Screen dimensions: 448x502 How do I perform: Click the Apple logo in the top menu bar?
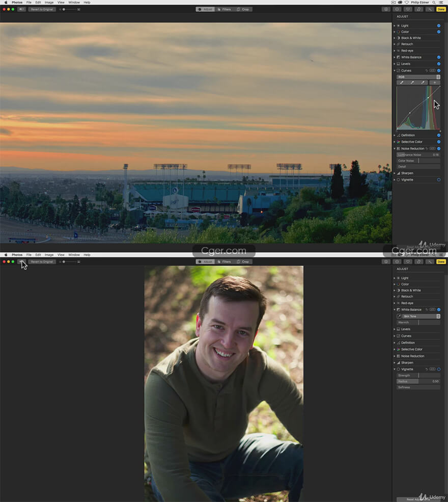[6, 3]
